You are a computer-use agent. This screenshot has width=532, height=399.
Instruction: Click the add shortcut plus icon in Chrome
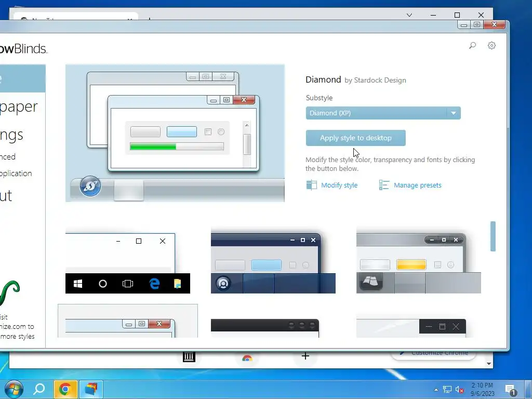pos(305,355)
